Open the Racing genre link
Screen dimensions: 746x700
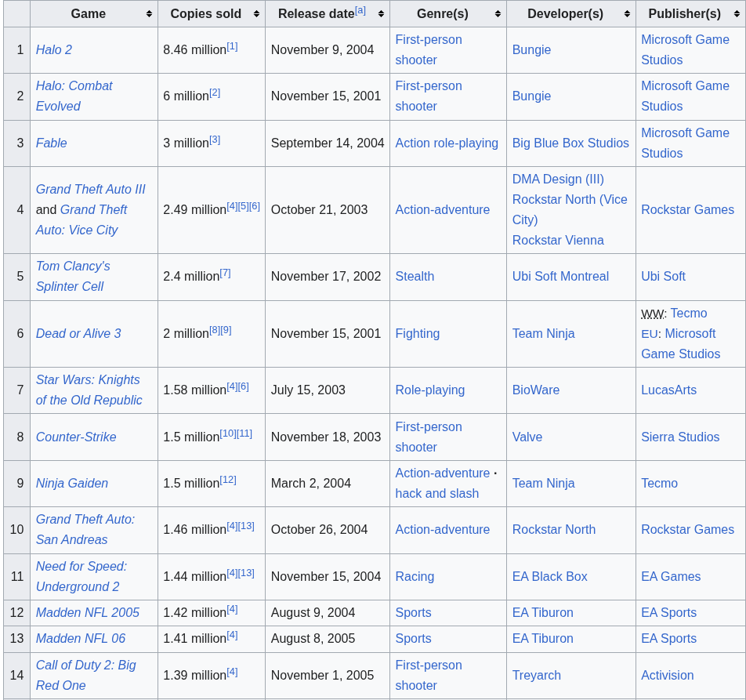[415, 576]
